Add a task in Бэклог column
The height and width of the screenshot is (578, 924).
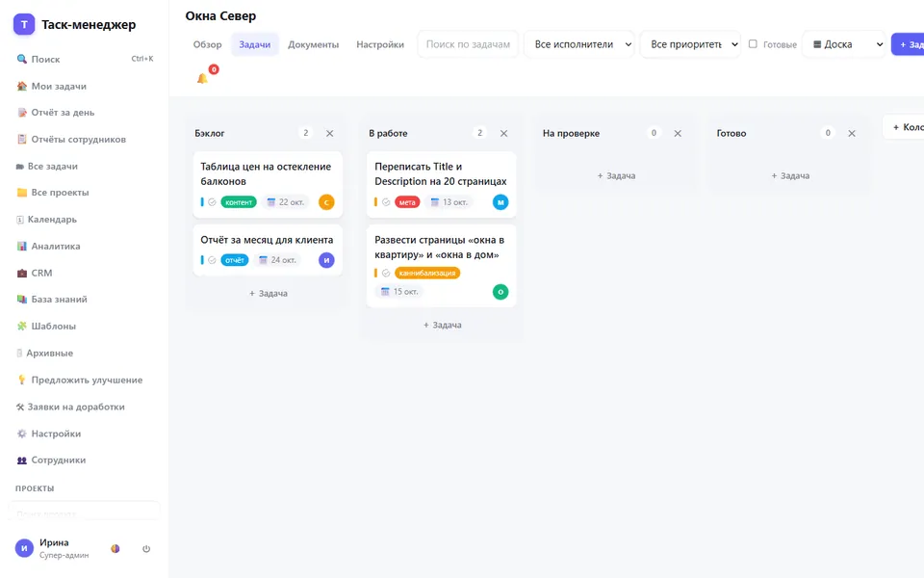(269, 293)
